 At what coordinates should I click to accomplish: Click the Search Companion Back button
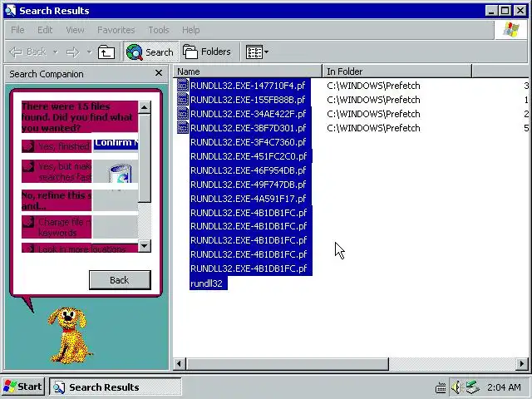(x=120, y=280)
